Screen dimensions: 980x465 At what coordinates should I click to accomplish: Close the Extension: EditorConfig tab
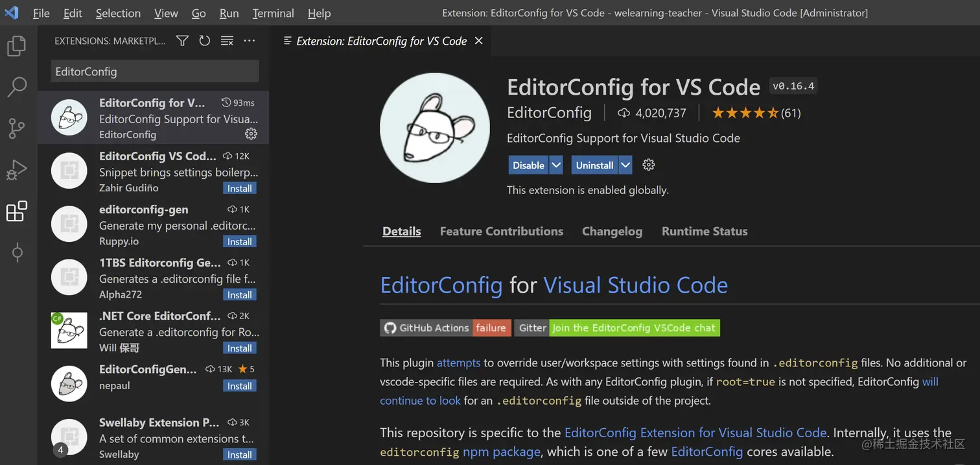tap(479, 41)
